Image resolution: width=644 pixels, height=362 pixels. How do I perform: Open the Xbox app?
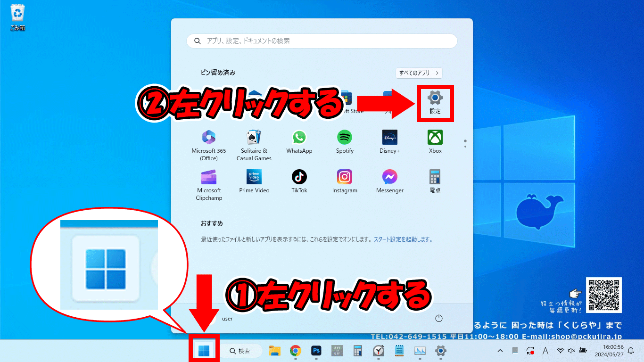(x=435, y=140)
